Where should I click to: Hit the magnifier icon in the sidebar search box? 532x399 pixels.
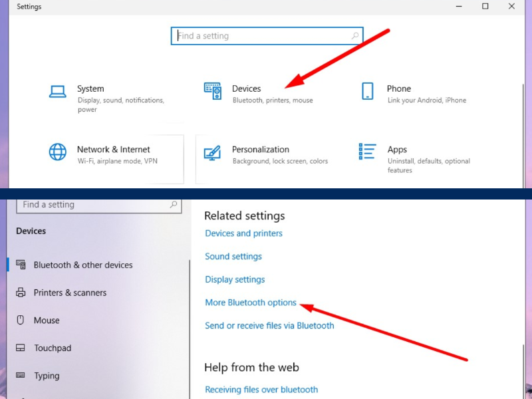[x=174, y=205]
